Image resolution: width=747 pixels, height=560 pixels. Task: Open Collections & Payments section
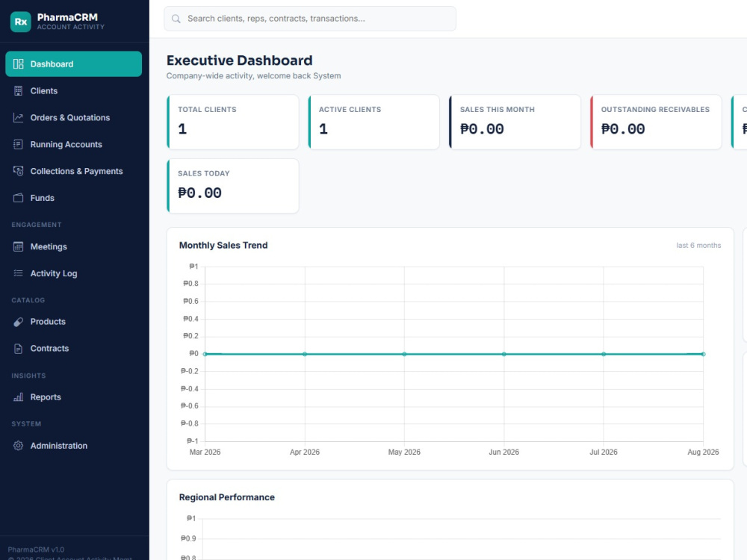click(x=73, y=171)
